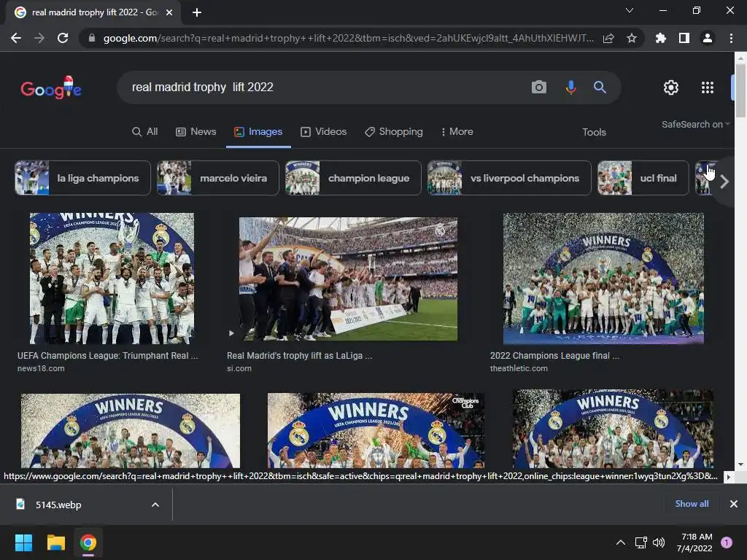The width and height of the screenshot is (747, 560).
Task: Open network status tray icon
Action: coord(640,542)
